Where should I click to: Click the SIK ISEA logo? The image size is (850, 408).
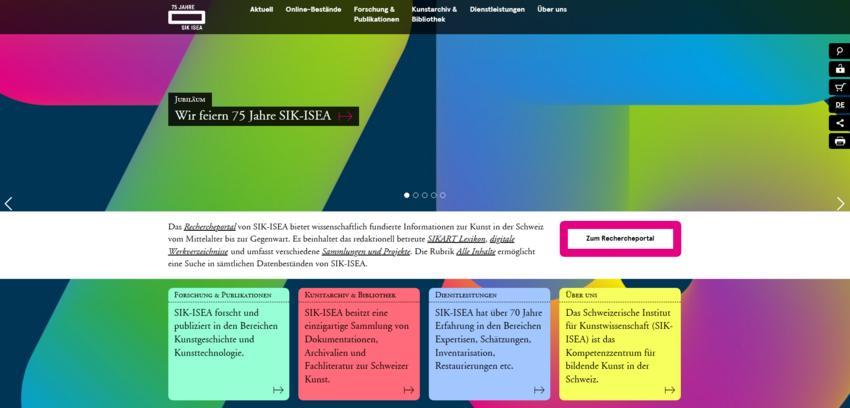(x=186, y=17)
